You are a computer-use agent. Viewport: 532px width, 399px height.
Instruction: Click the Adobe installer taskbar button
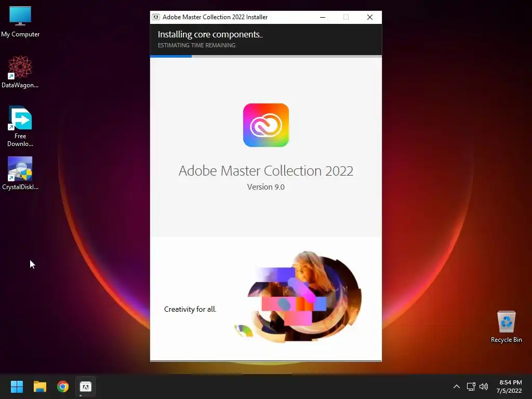(86, 387)
